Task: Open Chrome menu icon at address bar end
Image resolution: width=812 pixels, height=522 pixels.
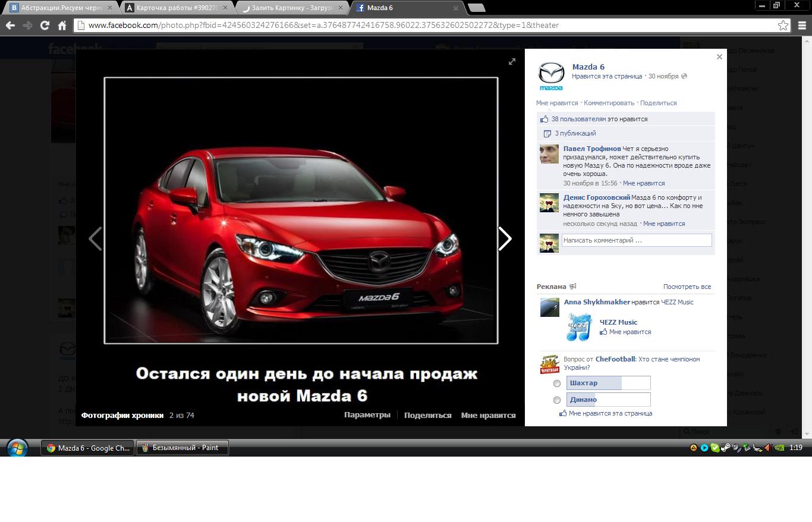Action: tap(802, 25)
